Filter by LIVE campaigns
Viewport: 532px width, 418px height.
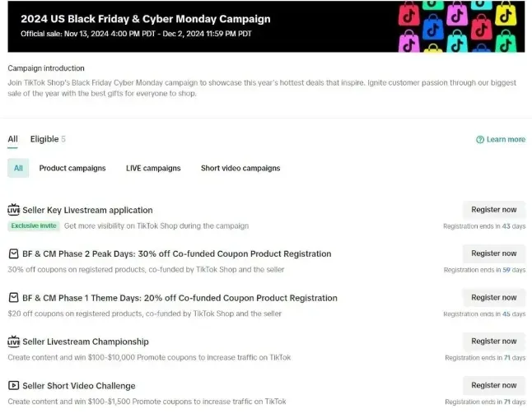click(153, 168)
